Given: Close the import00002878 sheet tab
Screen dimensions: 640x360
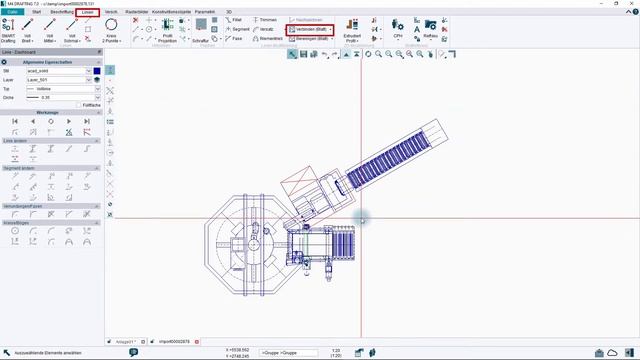Looking at the screenshot, I should [x=197, y=342].
